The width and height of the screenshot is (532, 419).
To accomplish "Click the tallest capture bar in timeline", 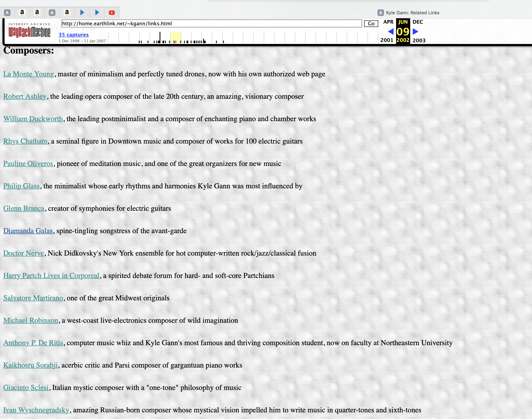I will (160, 38).
